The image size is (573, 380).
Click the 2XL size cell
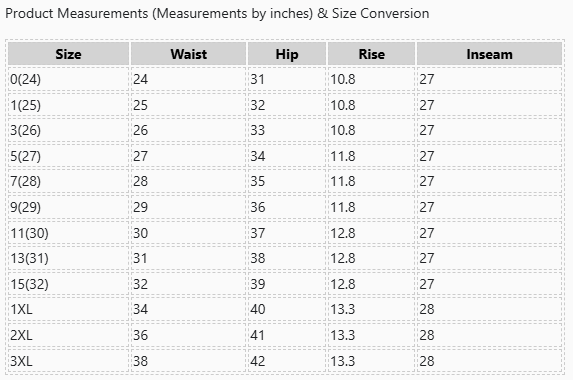tap(69, 335)
